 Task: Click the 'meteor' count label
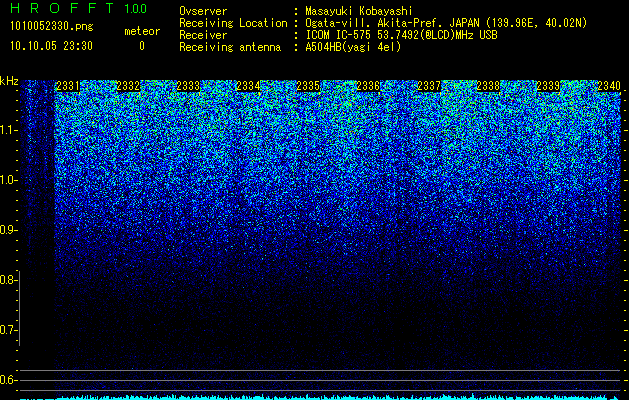[142, 31]
